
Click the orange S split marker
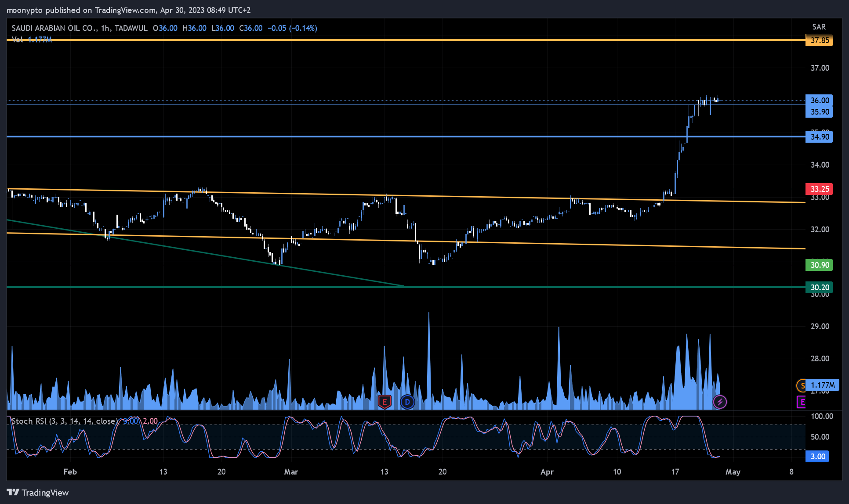802,385
